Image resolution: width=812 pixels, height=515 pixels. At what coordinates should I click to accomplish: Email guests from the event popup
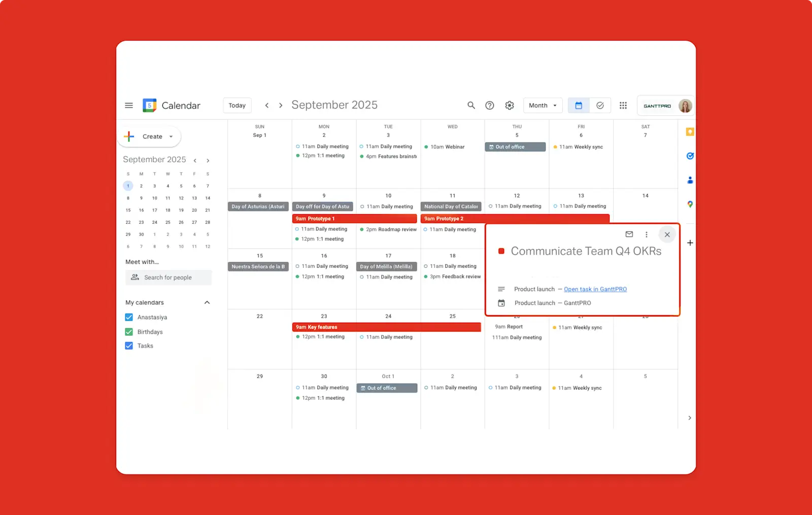629,234
